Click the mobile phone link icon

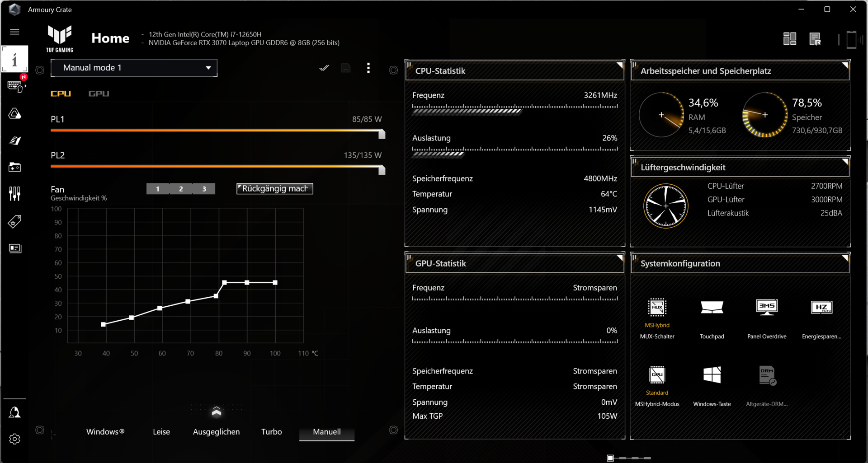coord(851,39)
